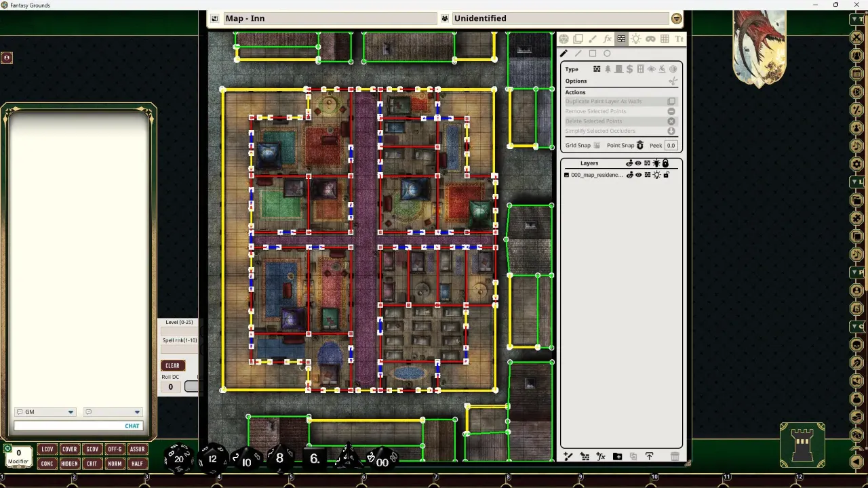Select the paint brush tab in the image toolbar
The width and height of the screenshot is (868, 488).
pyautogui.click(x=593, y=39)
